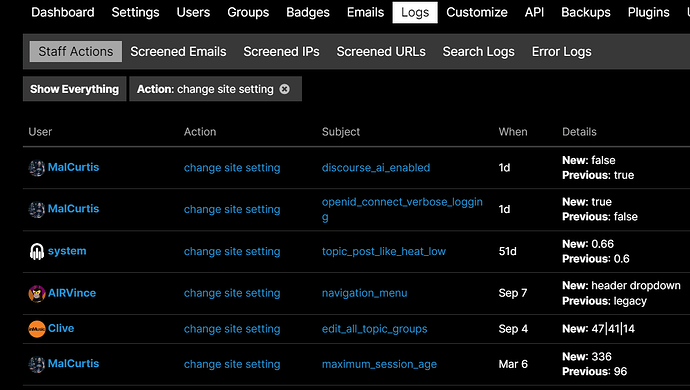Open Error Logs sub-tab
The width and height of the screenshot is (690, 390).
point(562,52)
